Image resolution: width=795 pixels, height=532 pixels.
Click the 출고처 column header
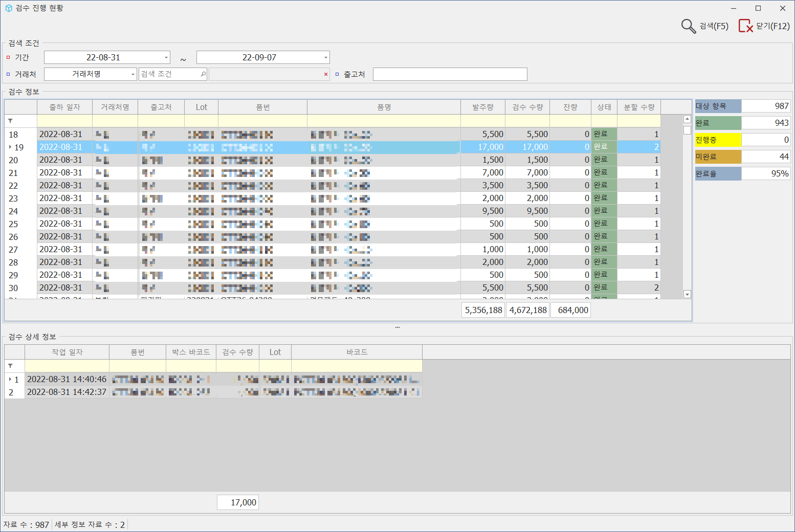[x=161, y=107]
